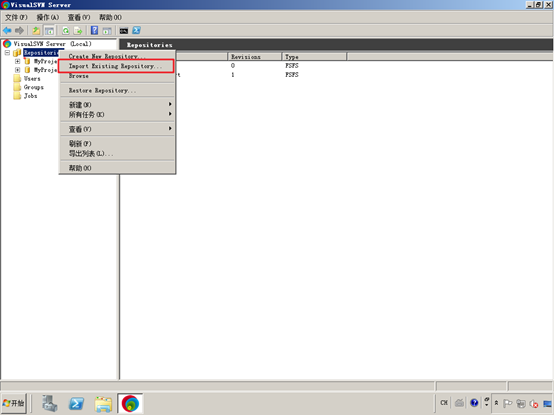The width and height of the screenshot is (554, 415).
Task: Toggle the Show/Hide Action Pane toolbar icon
Action: pos(107,31)
